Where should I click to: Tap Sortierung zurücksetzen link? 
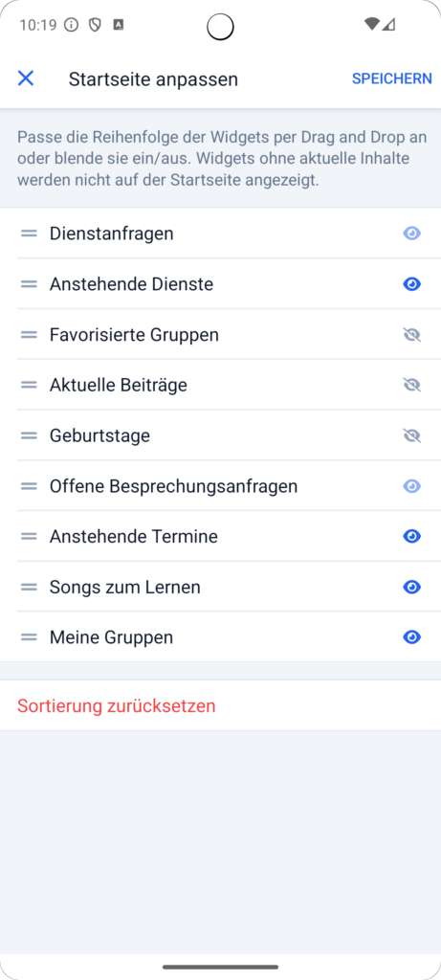coord(116,706)
